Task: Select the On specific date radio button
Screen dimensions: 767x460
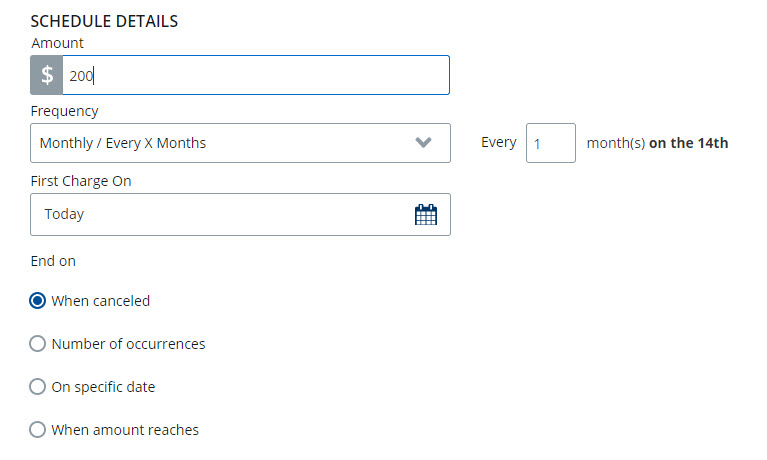Action: (38, 386)
